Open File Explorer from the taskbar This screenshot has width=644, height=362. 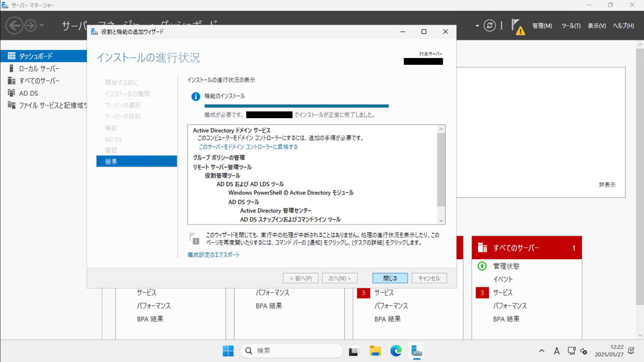click(x=375, y=351)
